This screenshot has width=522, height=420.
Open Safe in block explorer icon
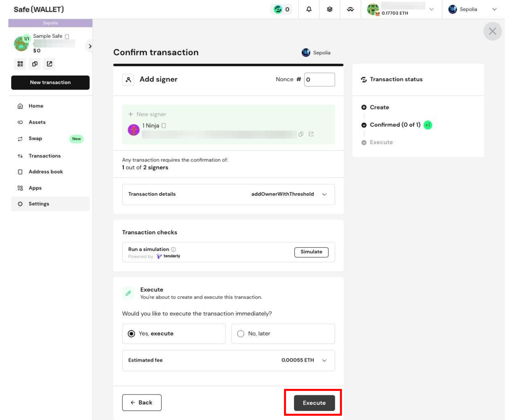point(49,64)
